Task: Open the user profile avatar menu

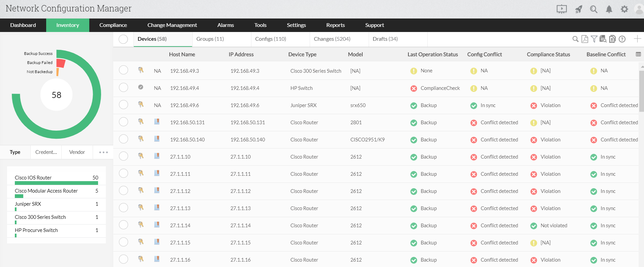Action: (x=639, y=9)
